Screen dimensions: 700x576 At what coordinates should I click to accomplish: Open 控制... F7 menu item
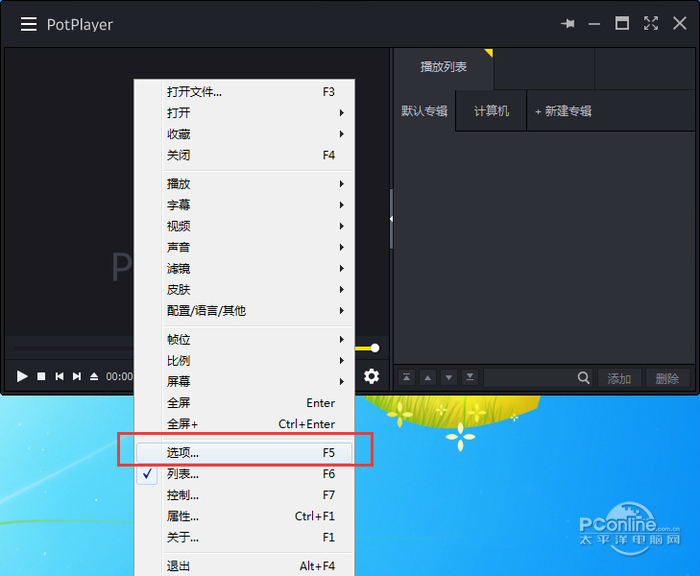click(x=244, y=495)
